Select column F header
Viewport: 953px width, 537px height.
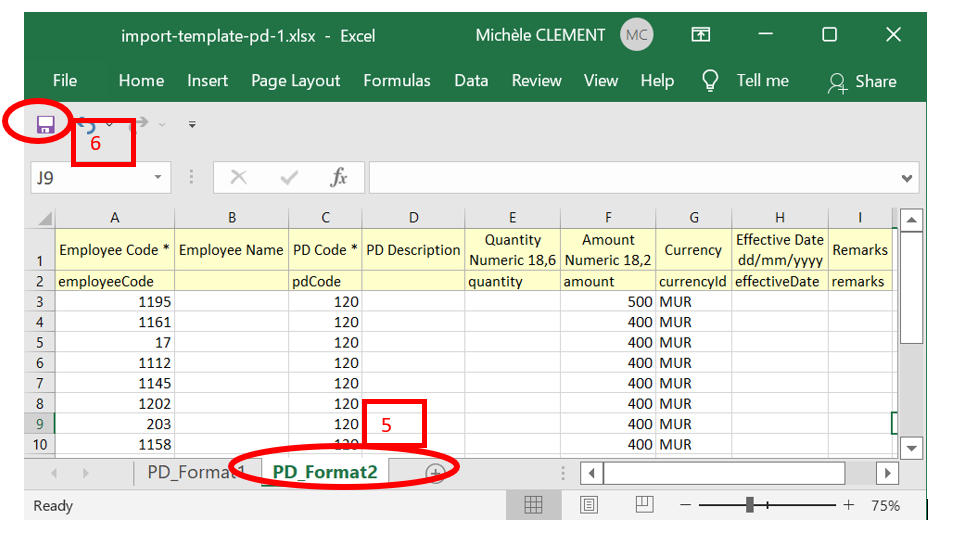(x=608, y=217)
